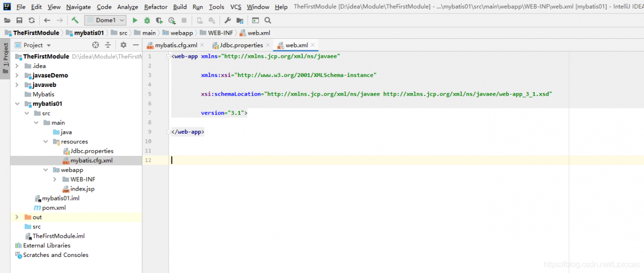Select Jdbc.properties in the project tree
The width and height of the screenshot is (644, 273).
(x=88, y=151)
